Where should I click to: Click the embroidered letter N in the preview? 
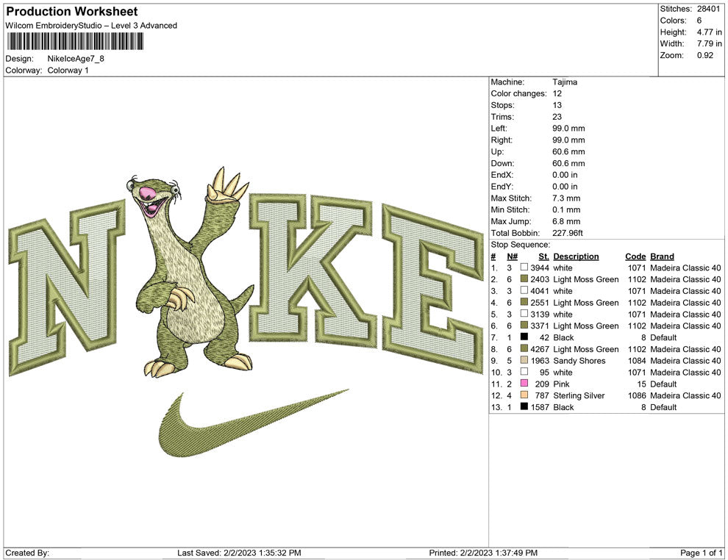tap(68, 287)
